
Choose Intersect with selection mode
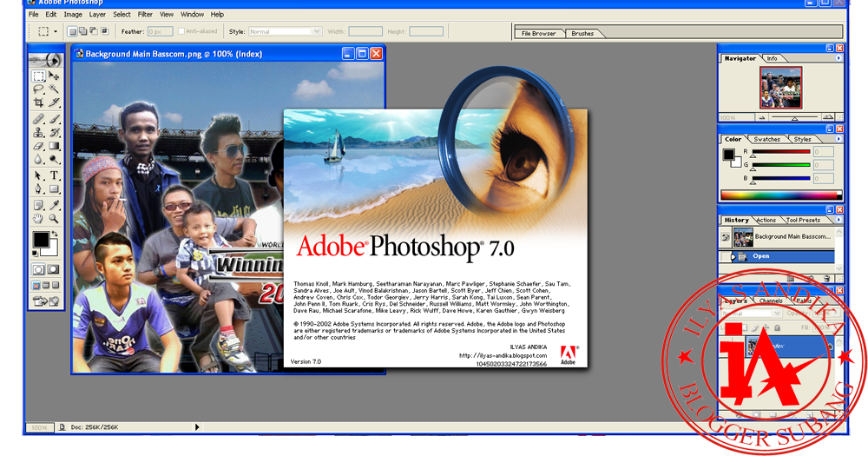pyautogui.click(x=104, y=31)
